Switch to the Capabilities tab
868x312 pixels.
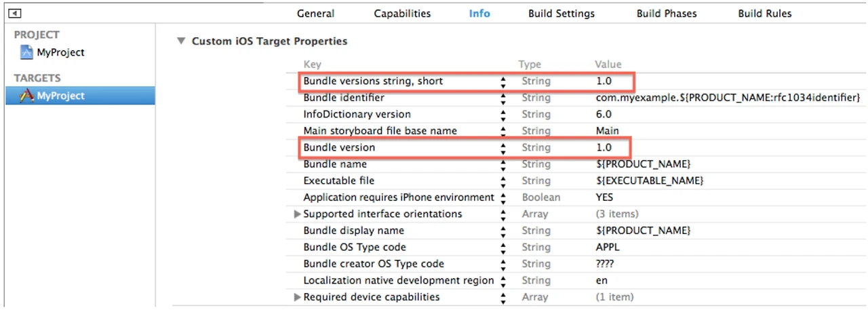[402, 14]
